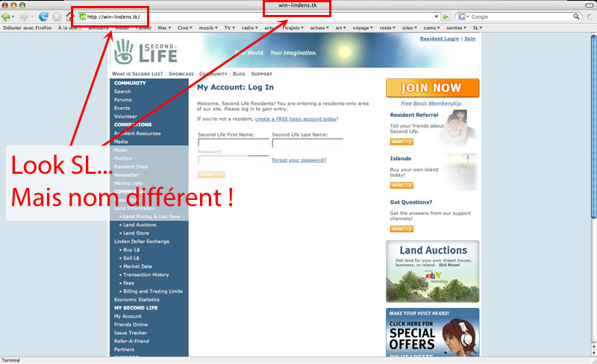Focus the Second Life First Name field
Image resolution: width=597 pixels, height=364 pixels.
pos(234,142)
